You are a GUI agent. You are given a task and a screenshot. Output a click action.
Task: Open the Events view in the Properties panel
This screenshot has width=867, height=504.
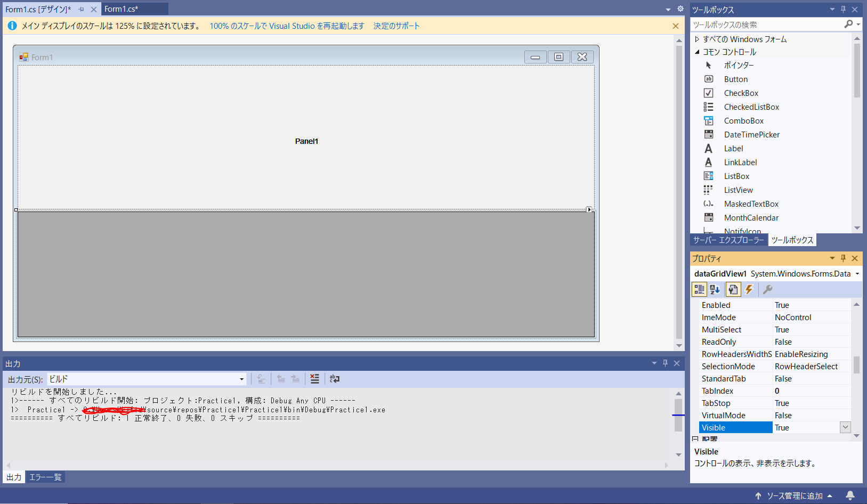[749, 289]
